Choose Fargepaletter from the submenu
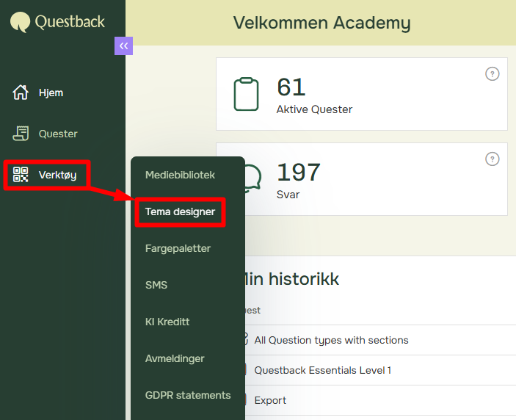Image resolution: width=516 pixels, height=420 pixels. pos(178,248)
